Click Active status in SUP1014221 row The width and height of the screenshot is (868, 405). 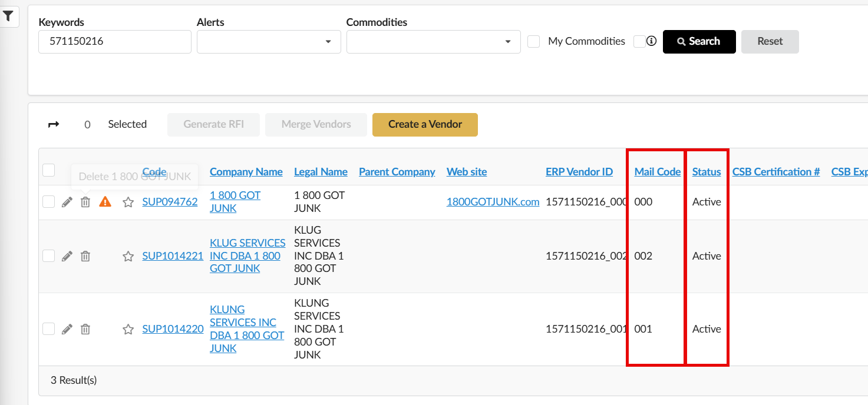(x=707, y=256)
